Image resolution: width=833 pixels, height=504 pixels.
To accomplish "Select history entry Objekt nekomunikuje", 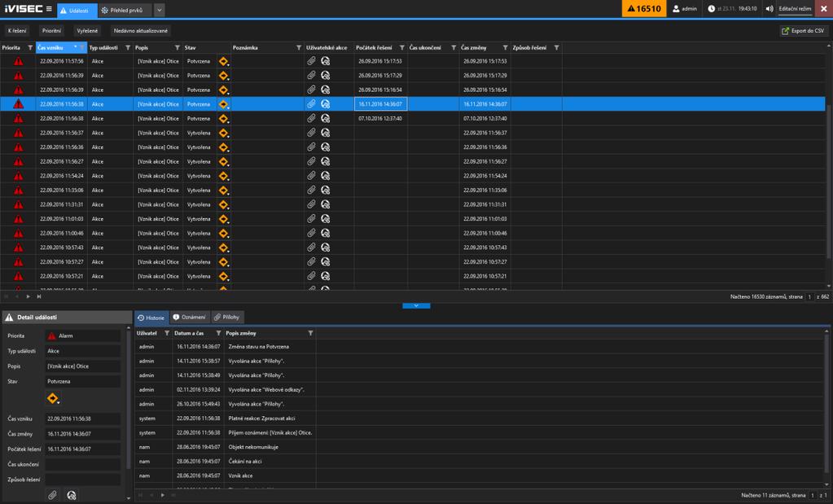I will pyautogui.click(x=479, y=447).
